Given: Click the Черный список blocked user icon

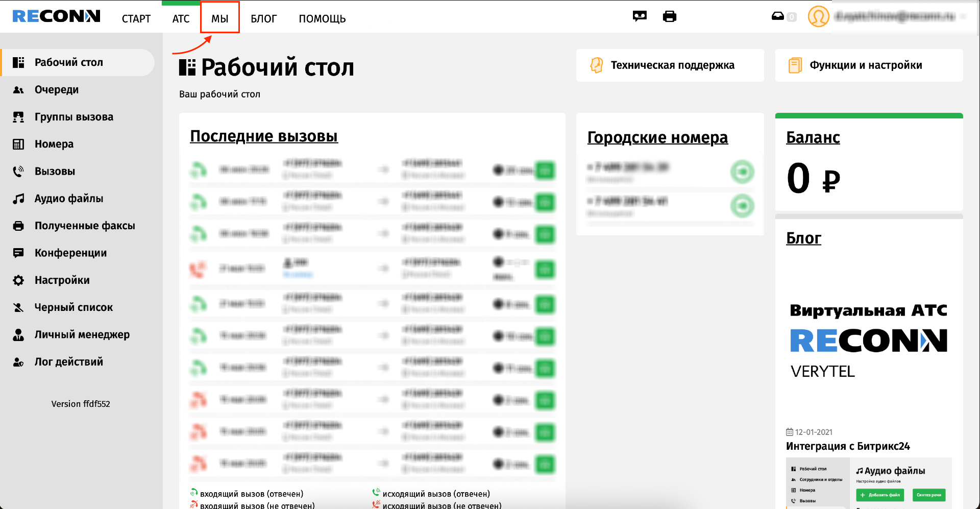Looking at the screenshot, I should 18,307.
